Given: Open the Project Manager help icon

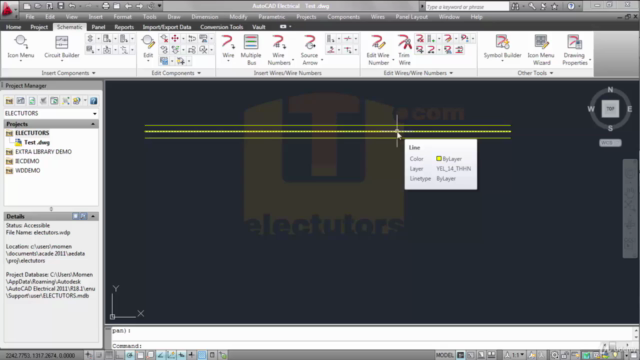Looking at the screenshot, I should coord(93,101).
